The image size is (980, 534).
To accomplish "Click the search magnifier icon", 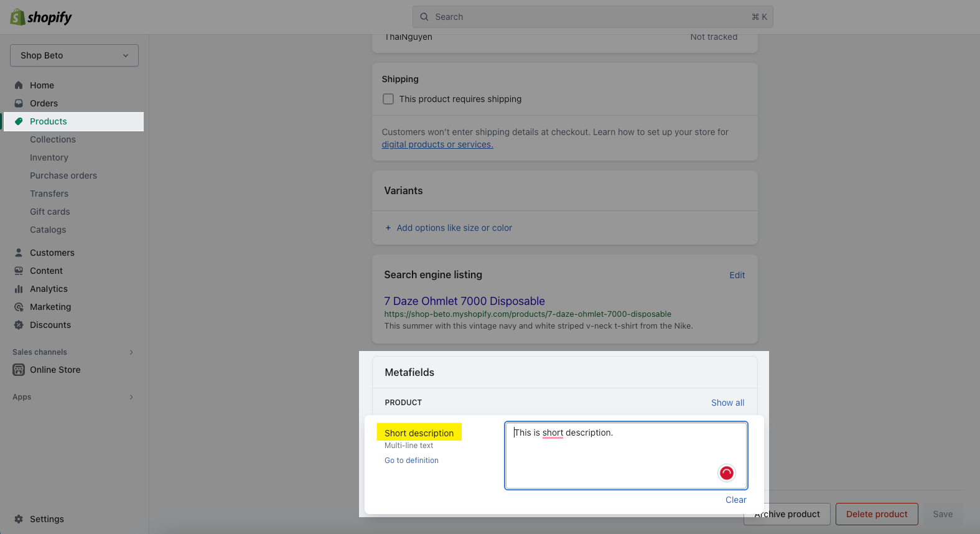I will [x=424, y=17].
